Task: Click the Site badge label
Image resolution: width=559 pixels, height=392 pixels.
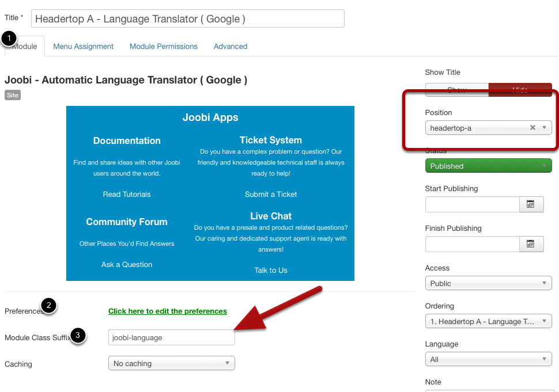Action: click(13, 95)
